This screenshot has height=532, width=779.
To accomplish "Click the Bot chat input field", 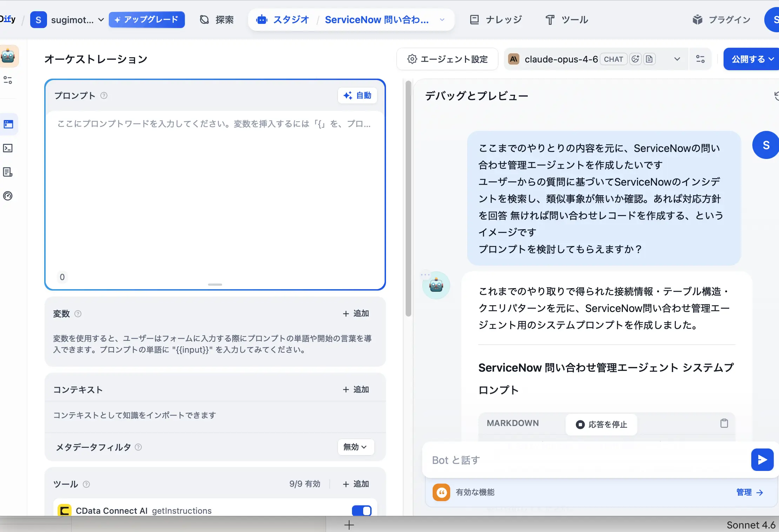I will [x=579, y=460].
